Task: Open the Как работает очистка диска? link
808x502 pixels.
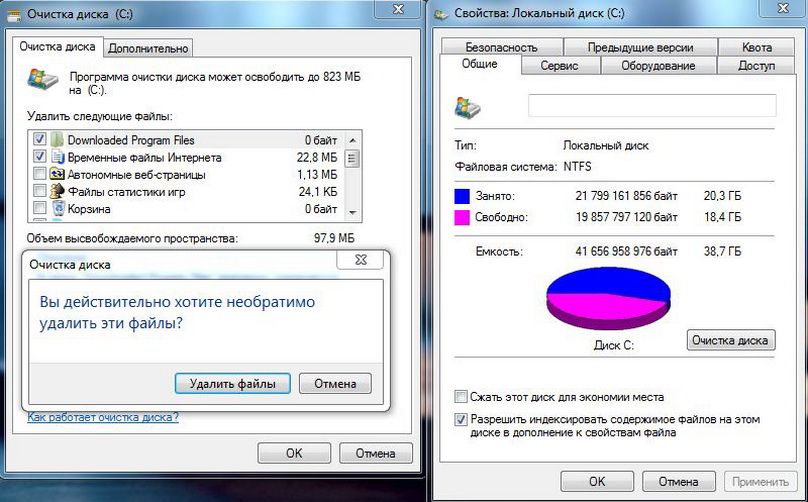Action: [103, 417]
